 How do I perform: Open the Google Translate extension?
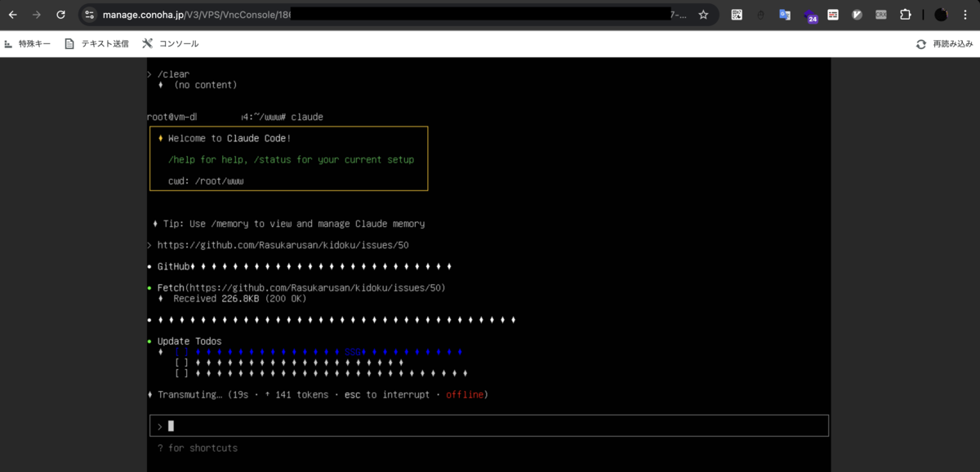pos(785,15)
